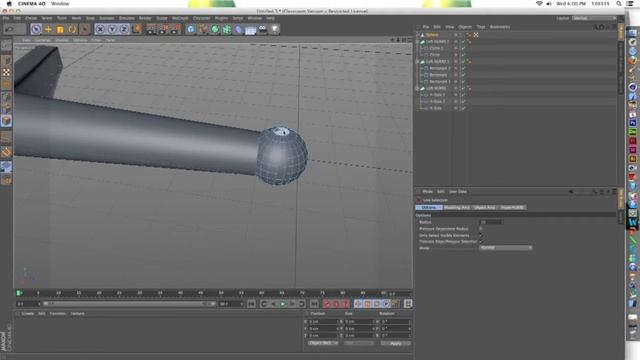Click the green playhead at timeline start
The image size is (640, 360).
[x=19, y=293]
